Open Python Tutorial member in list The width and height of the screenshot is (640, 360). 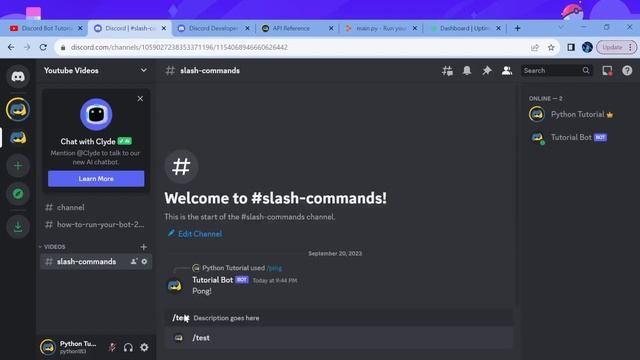tap(578, 115)
